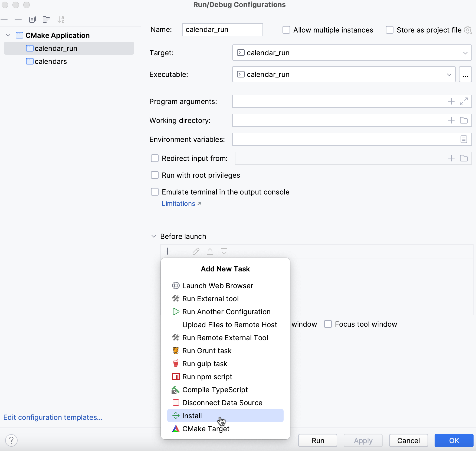The width and height of the screenshot is (476, 451).
Task: Move the selected task down
Action: coord(224,251)
